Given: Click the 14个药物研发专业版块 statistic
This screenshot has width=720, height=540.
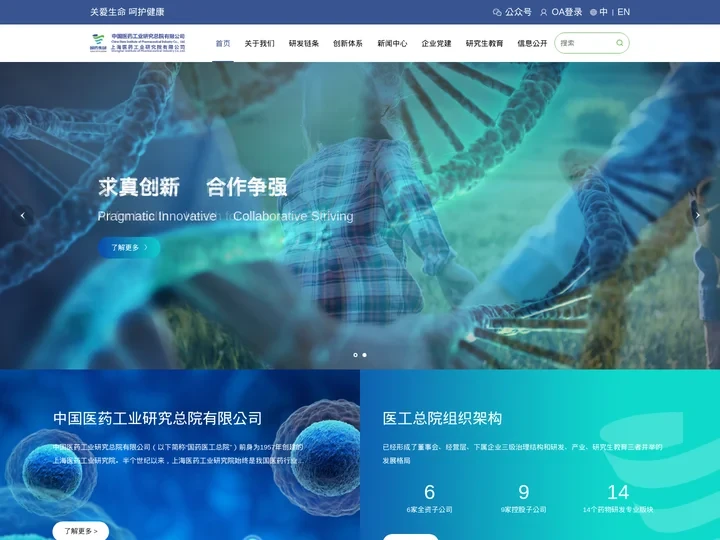Looking at the screenshot, I should (x=618, y=498).
